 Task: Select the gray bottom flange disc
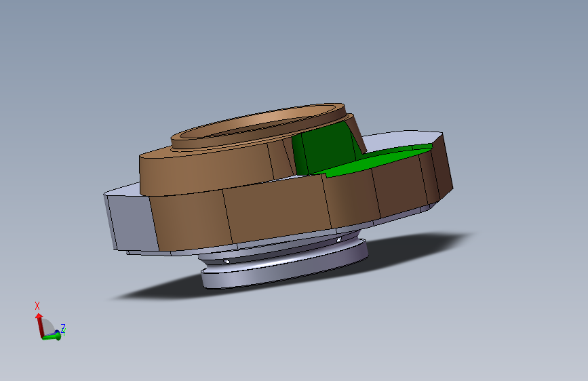tap(285, 270)
